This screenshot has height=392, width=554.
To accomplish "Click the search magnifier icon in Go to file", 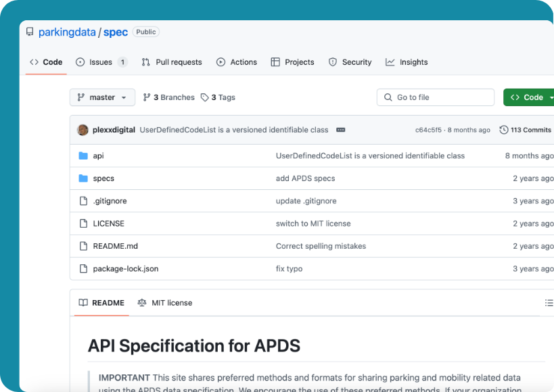I will click(388, 97).
